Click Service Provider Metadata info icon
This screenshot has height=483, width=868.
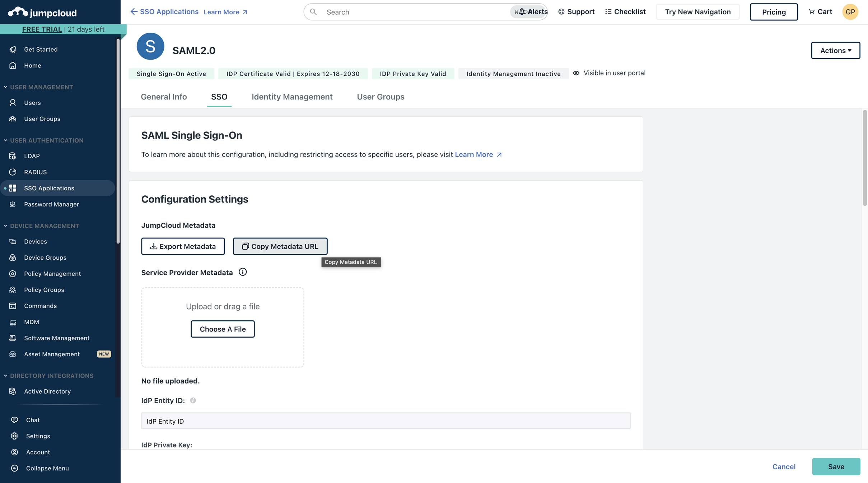[243, 272]
